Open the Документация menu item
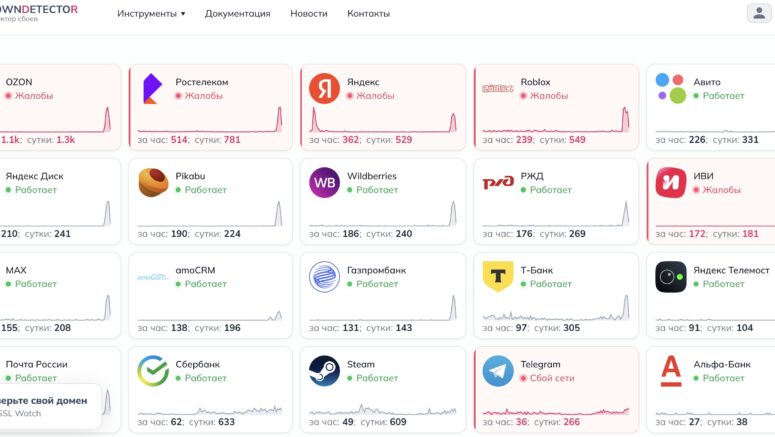This screenshot has width=775, height=437. tap(237, 14)
